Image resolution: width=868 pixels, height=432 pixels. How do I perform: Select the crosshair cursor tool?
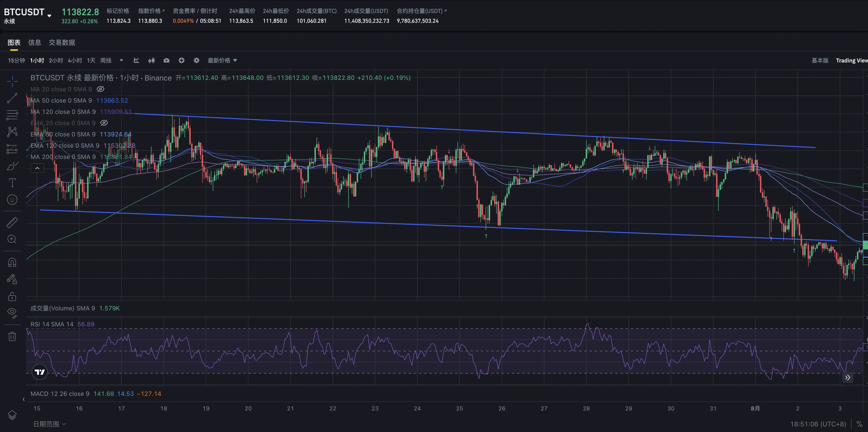(x=12, y=81)
